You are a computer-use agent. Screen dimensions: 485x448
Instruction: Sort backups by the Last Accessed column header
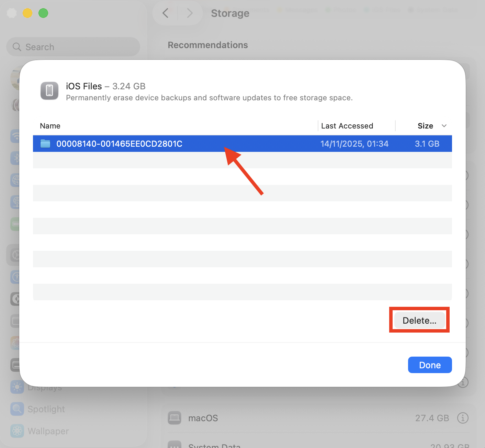coord(347,126)
